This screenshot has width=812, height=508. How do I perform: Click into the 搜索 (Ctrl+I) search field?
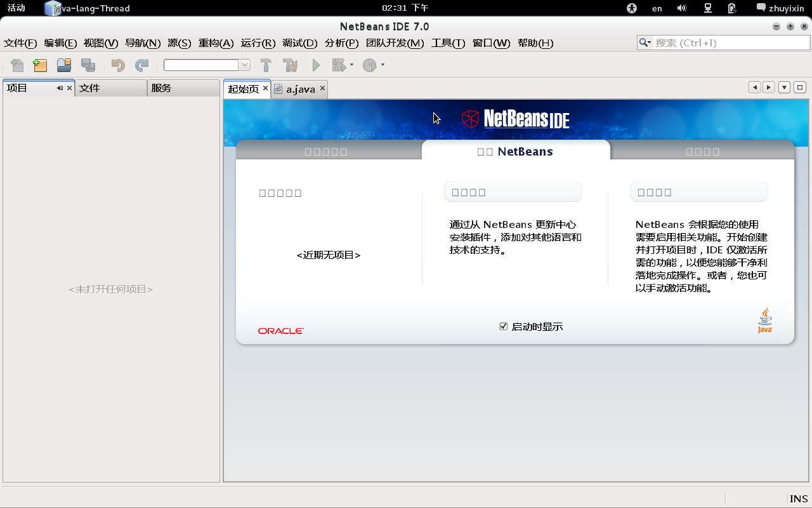coord(731,43)
